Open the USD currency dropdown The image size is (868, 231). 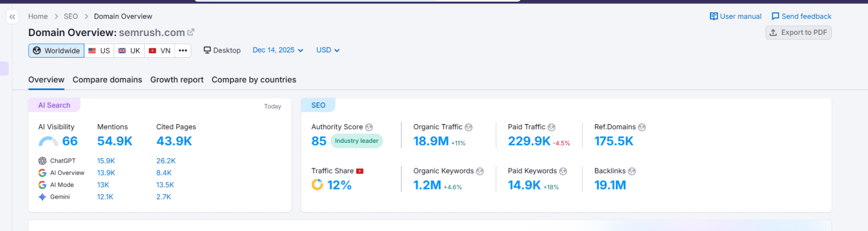(328, 50)
